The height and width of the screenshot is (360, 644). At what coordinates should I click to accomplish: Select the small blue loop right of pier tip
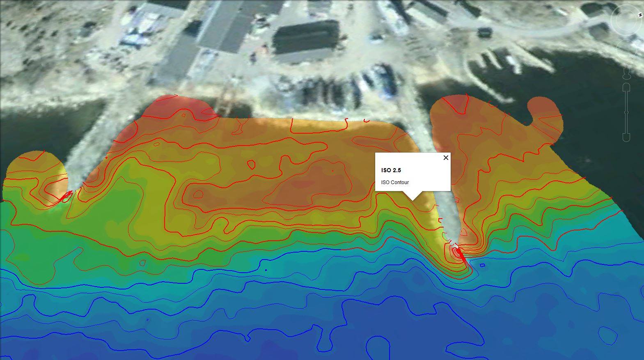tap(482, 265)
